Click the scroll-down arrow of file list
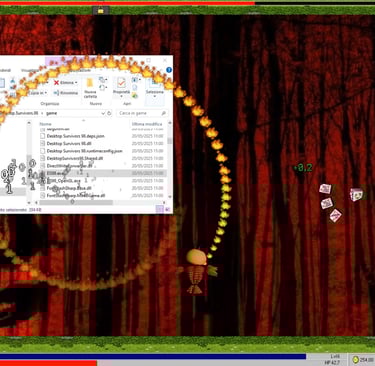The width and height of the screenshot is (375, 366). pos(170,196)
